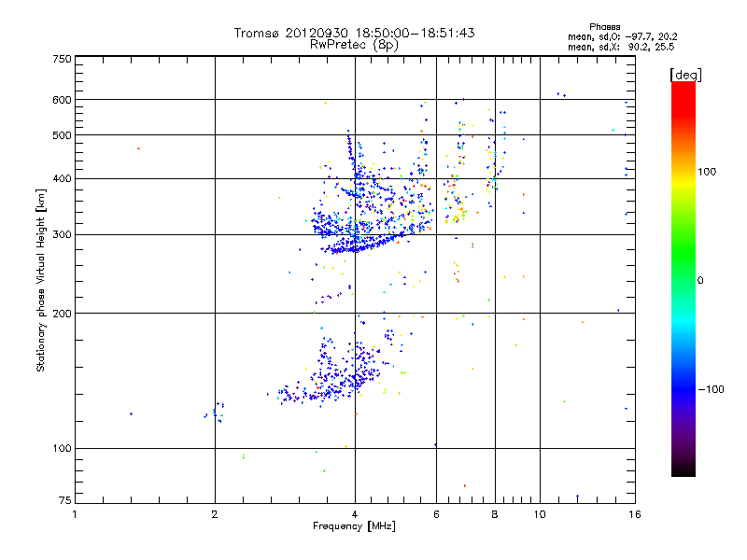The height and width of the screenshot is (560, 747).
Task: Click the plot title 'Tromsø 20120930 18:50:00-18:51:43'
Action: 354,33
